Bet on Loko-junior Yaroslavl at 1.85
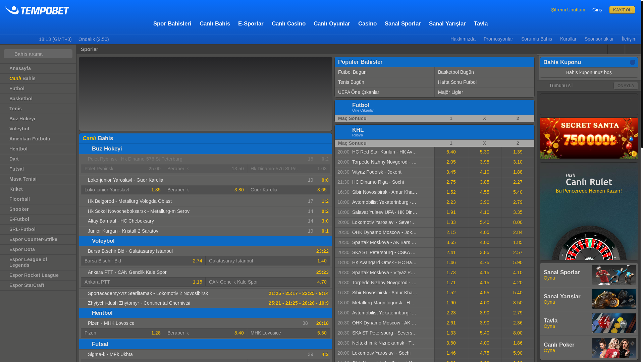 click(122, 190)
